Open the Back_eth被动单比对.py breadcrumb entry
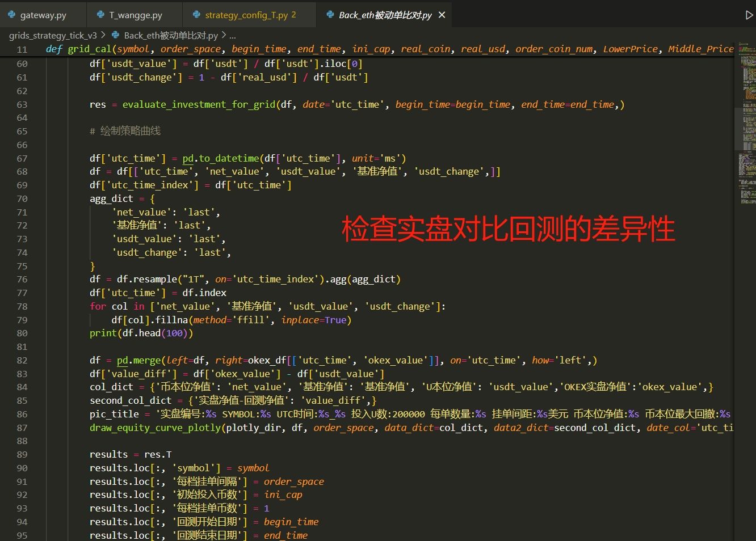The height and width of the screenshot is (541, 756). tap(171, 35)
